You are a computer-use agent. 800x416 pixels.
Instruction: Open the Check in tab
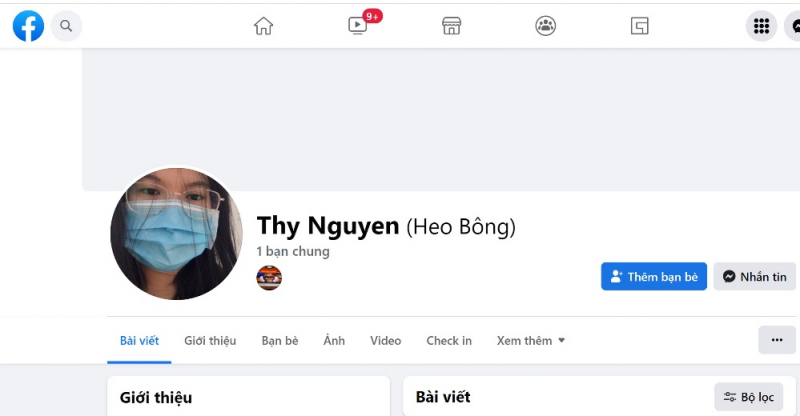coord(449,340)
